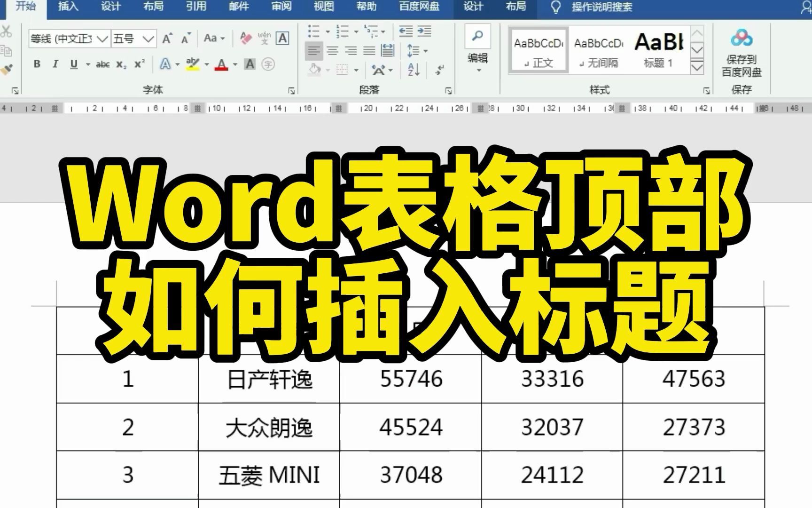Apply the 无间隔 style
The height and width of the screenshot is (508, 812).
click(x=598, y=50)
